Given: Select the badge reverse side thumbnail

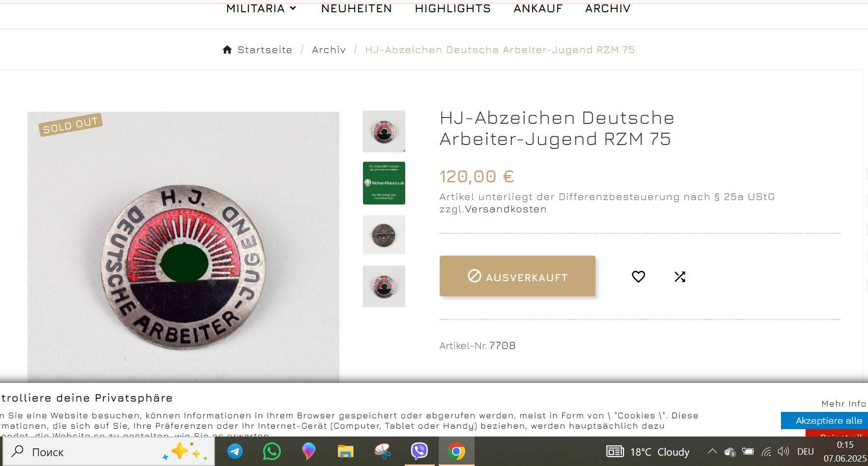Looking at the screenshot, I should coord(384,235).
